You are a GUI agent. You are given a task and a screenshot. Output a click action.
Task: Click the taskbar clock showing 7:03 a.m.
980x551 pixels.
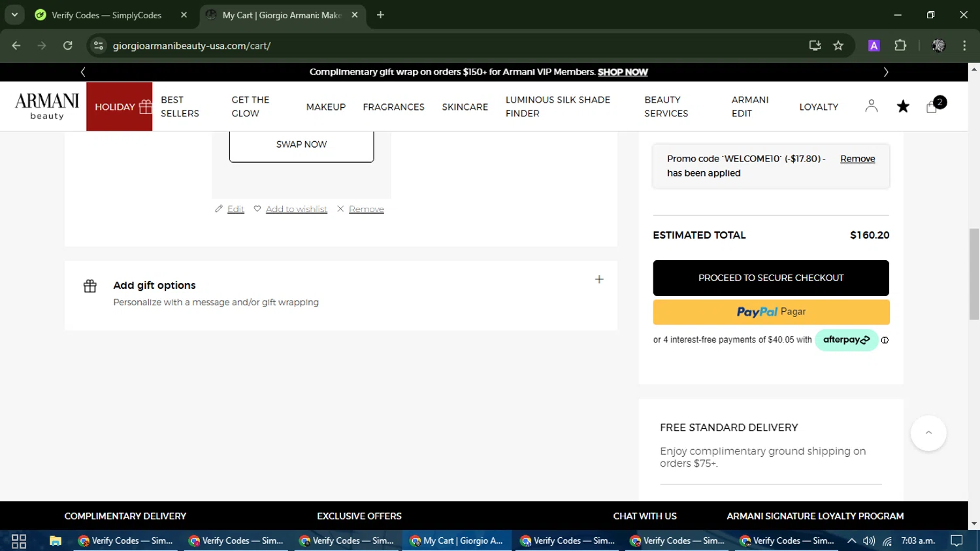point(918,541)
